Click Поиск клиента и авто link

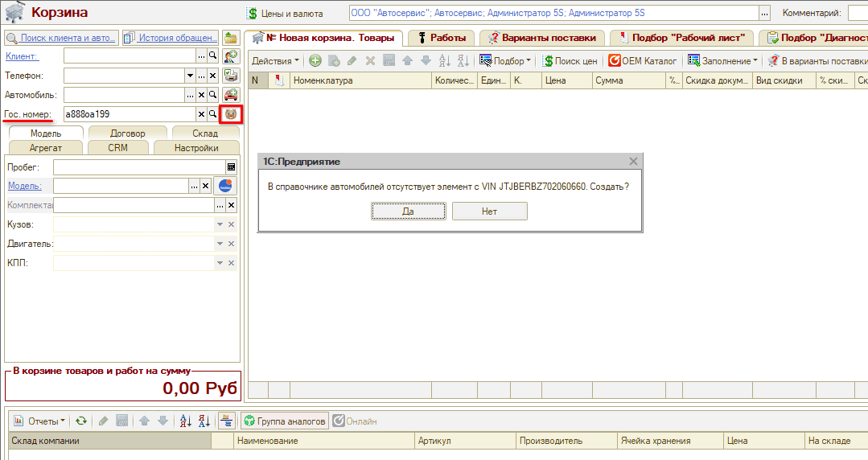61,38
